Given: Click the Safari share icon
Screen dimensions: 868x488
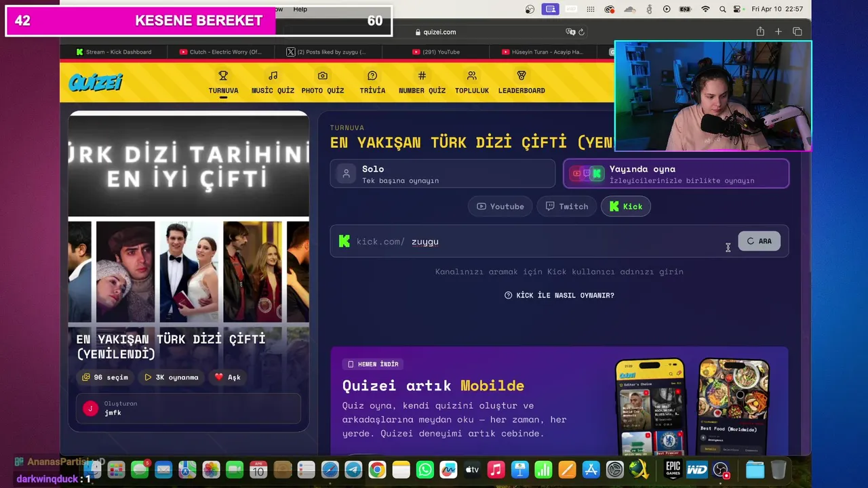Looking at the screenshot, I should (x=760, y=32).
